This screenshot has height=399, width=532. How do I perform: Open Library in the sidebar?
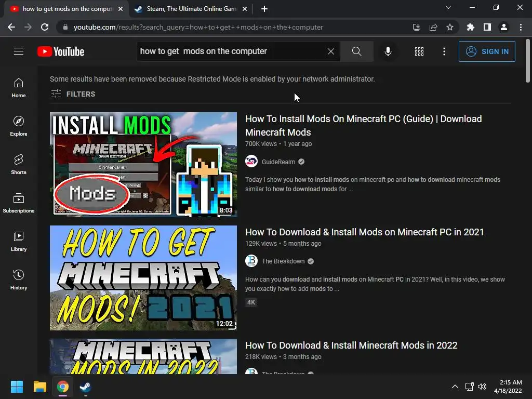19,241
